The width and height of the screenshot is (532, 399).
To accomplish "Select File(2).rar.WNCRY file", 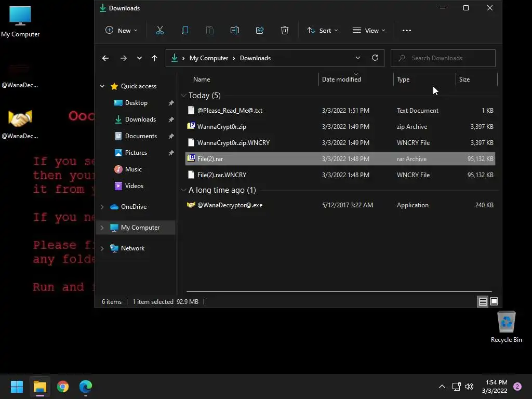I will (340, 175).
